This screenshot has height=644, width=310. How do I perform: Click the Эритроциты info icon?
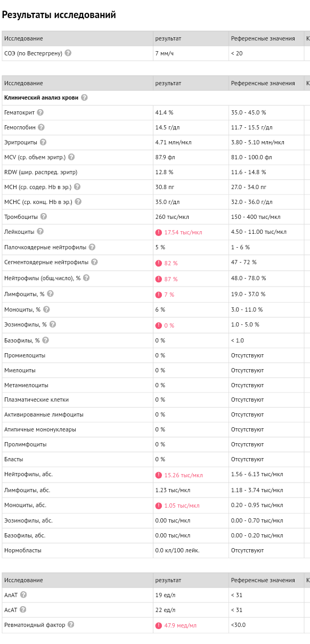(43, 142)
